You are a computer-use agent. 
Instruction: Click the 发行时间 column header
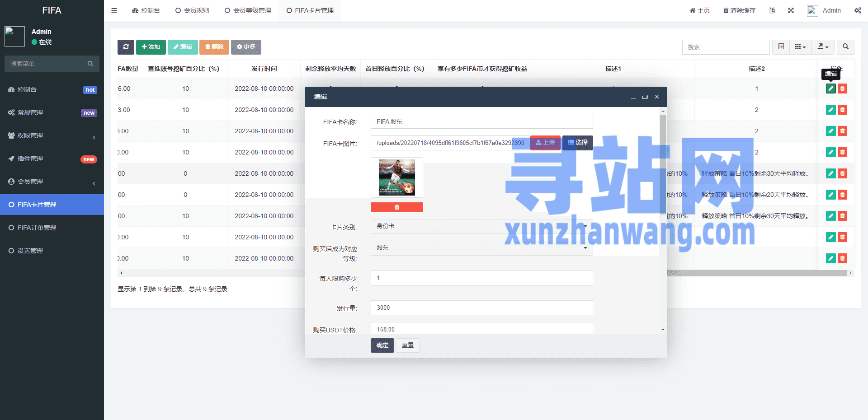click(264, 69)
